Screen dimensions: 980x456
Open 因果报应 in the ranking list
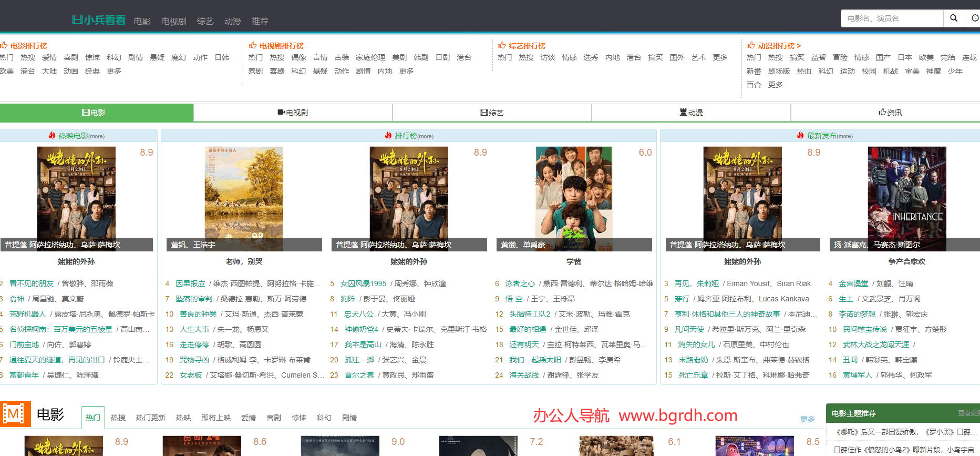click(x=190, y=283)
